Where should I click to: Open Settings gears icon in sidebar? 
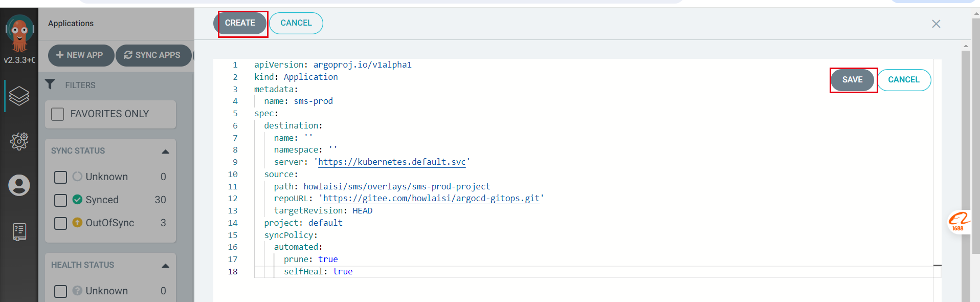click(x=19, y=141)
